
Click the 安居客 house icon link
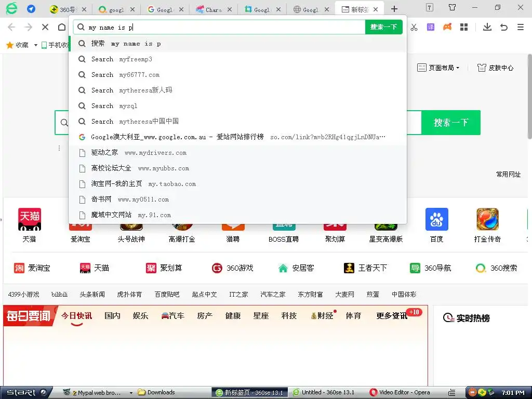point(296,268)
